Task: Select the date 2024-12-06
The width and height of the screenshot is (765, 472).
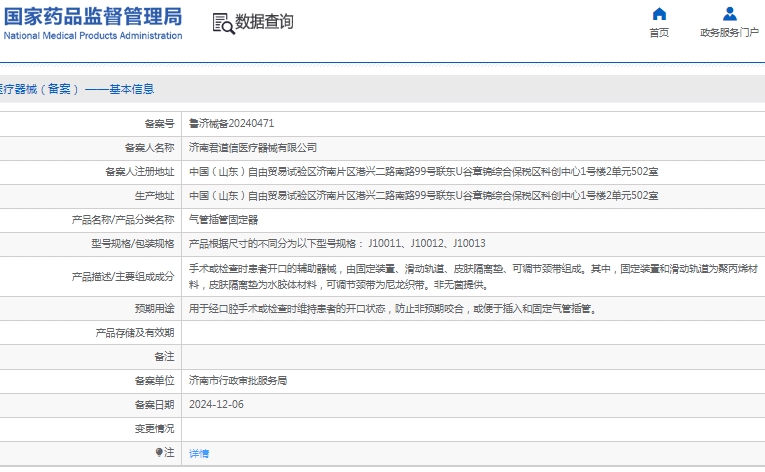Action: click(216, 405)
